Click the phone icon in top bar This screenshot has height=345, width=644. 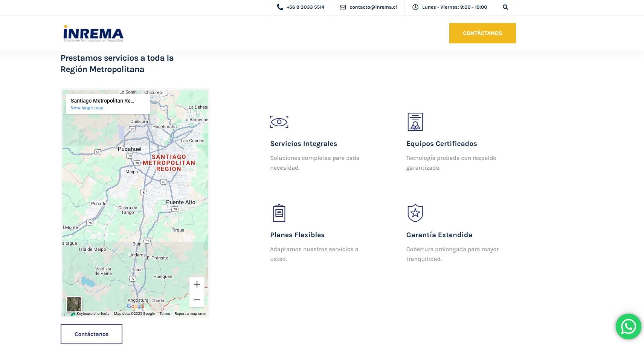pyautogui.click(x=280, y=7)
